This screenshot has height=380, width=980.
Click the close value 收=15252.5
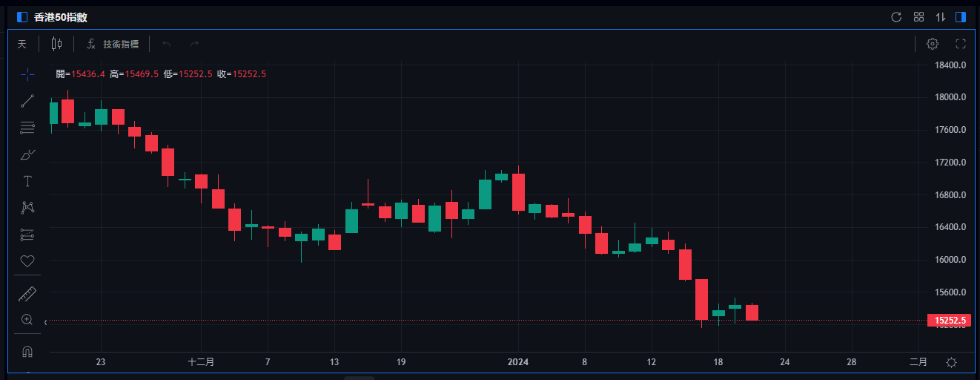242,73
